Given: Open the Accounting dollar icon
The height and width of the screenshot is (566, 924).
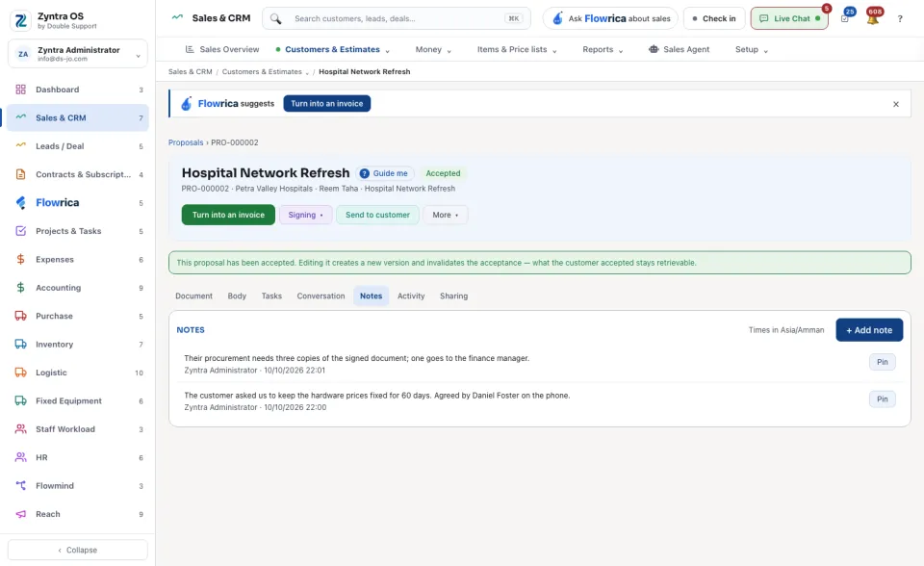Looking at the screenshot, I should click(20, 288).
